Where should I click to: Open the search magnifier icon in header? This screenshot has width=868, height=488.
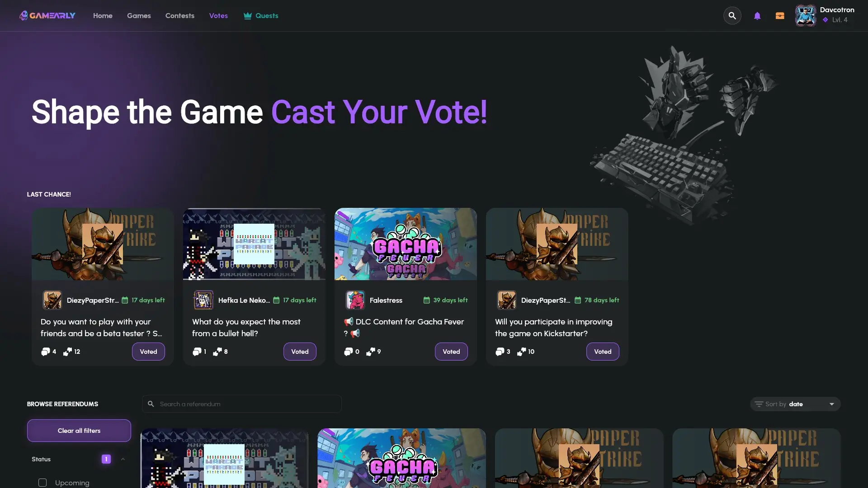[x=732, y=16]
